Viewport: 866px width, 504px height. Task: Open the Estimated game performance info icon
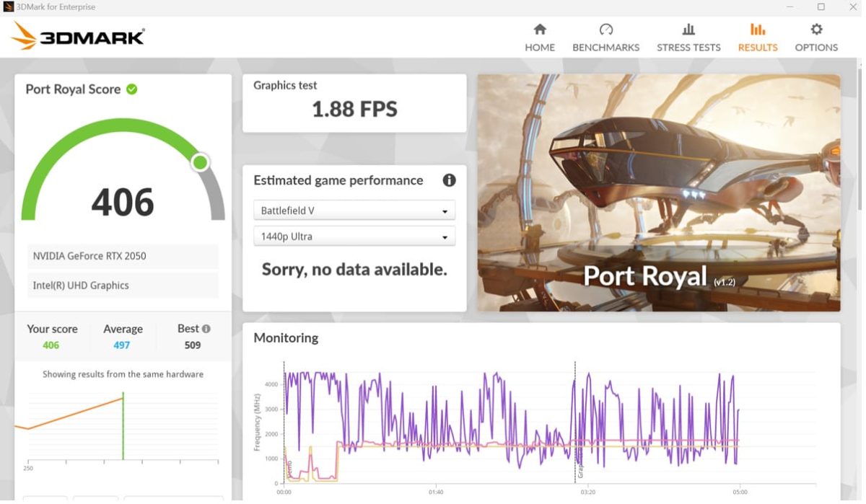click(x=449, y=180)
